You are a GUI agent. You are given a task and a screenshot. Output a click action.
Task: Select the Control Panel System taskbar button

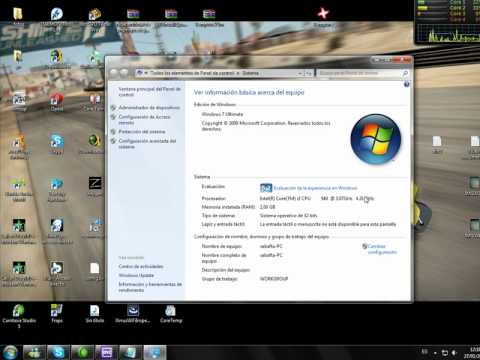coord(154,352)
